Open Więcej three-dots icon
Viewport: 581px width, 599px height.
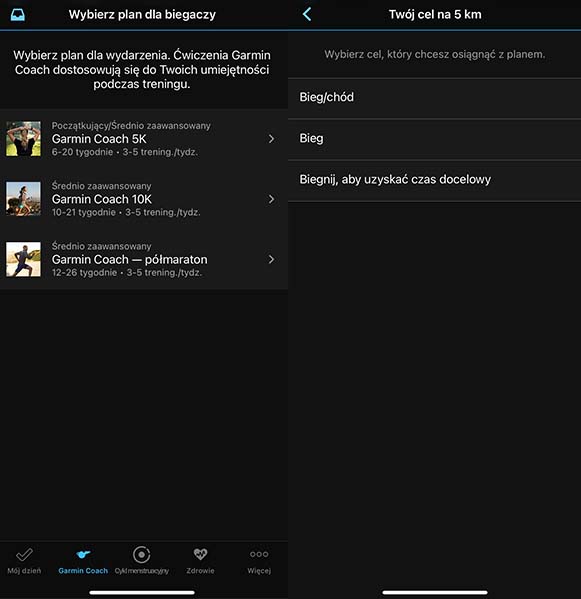click(x=259, y=554)
